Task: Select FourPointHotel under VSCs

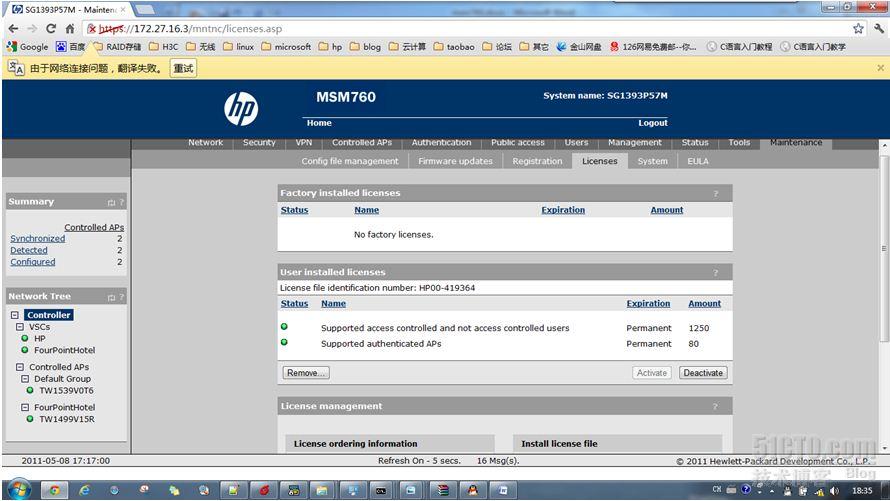Action: pos(65,350)
